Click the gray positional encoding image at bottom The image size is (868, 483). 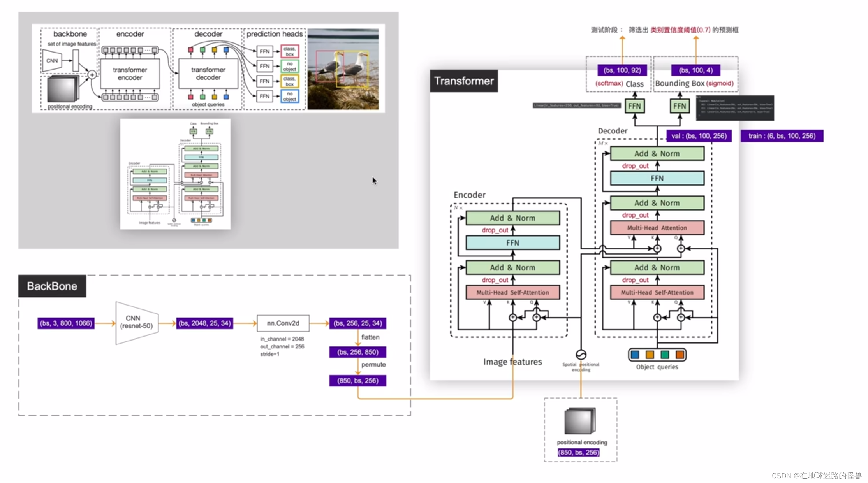point(580,421)
